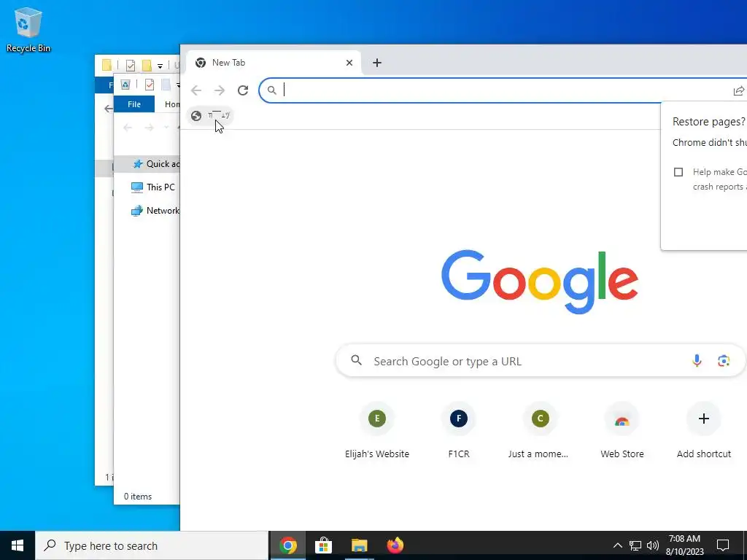This screenshot has height=560, width=747.
Task: Select Network in Explorer tree
Action: 155,211
